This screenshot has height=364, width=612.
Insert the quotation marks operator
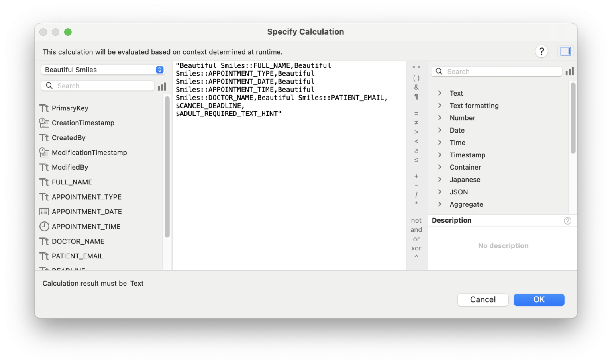416,67
